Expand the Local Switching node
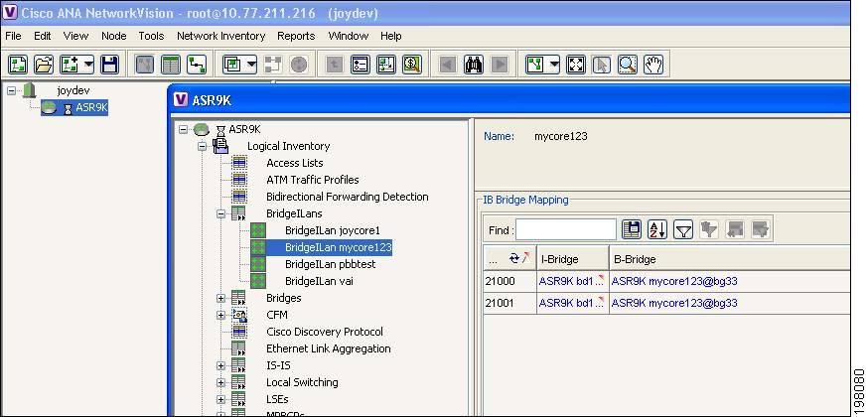This screenshot has width=868, height=417. click(x=220, y=382)
